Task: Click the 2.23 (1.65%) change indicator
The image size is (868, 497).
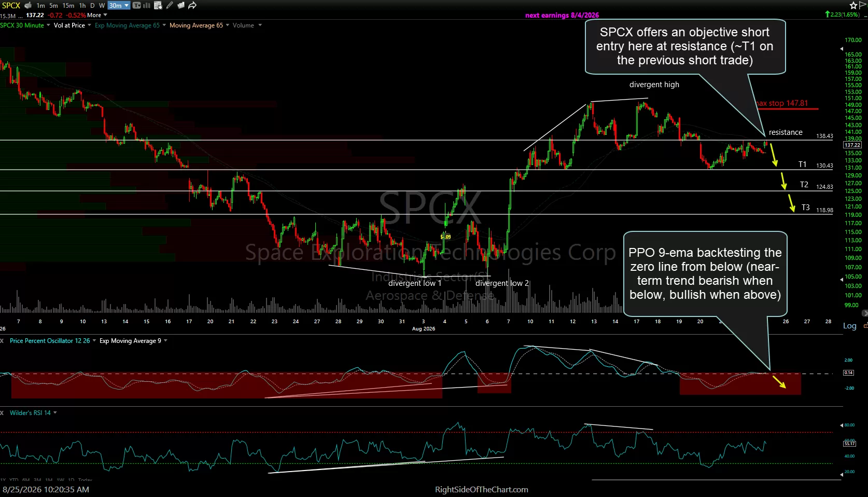Action: tap(843, 15)
